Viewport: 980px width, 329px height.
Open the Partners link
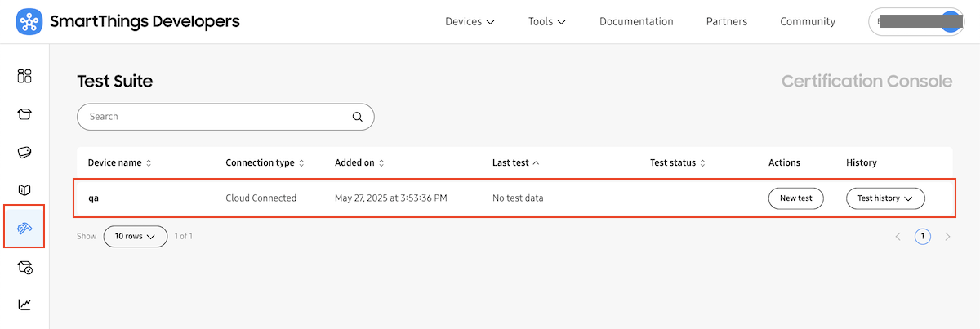(x=727, y=22)
